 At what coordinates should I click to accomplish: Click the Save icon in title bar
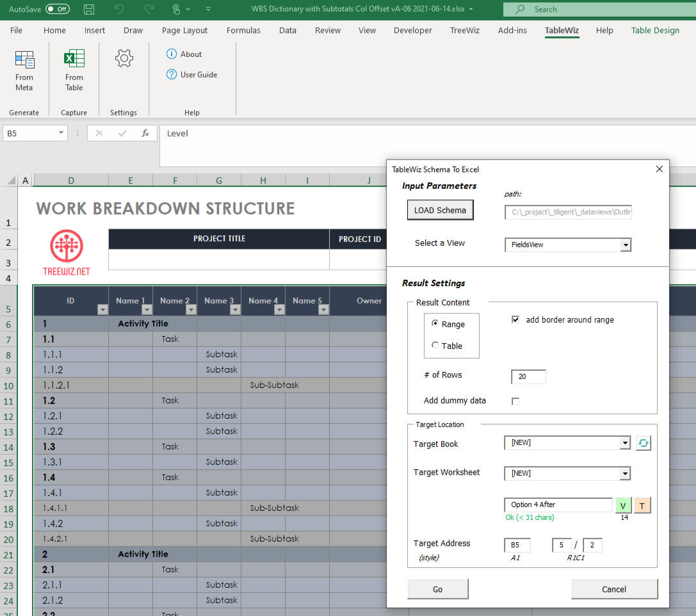pyautogui.click(x=90, y=9)
